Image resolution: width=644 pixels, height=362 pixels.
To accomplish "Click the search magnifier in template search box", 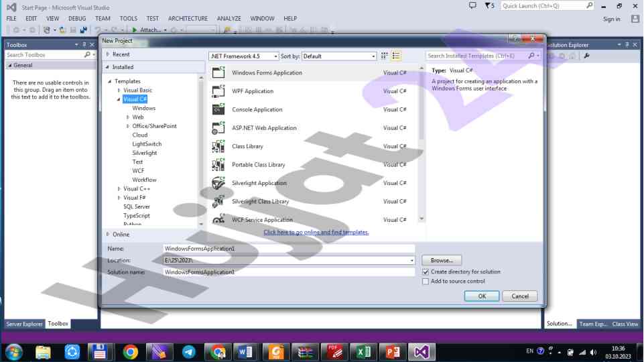I will click(x=531, y=56).
